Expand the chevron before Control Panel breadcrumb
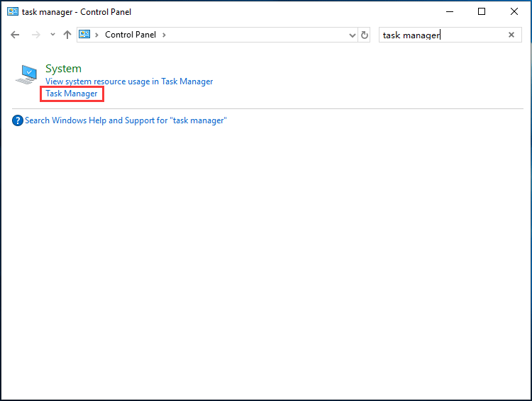This screenshot has height=401, width=532. coord(96,35)
